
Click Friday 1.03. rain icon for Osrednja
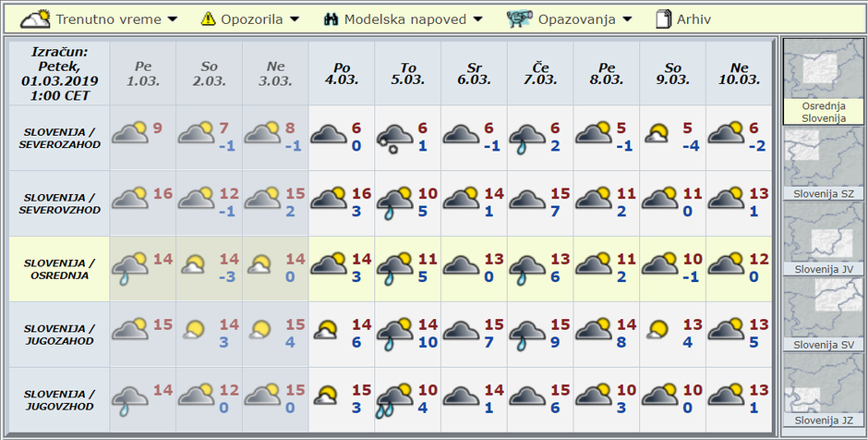point(129,268)
